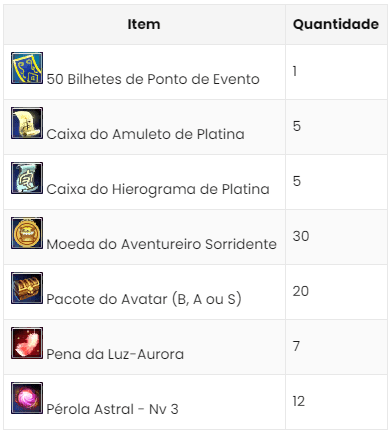Click the Item column header

(144, 24)
